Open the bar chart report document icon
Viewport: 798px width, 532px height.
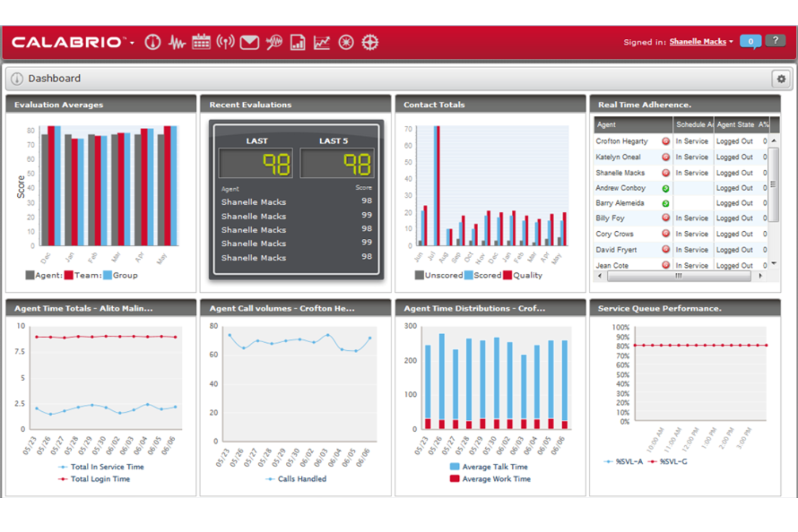pyautogui.click(x=298, y=42)
